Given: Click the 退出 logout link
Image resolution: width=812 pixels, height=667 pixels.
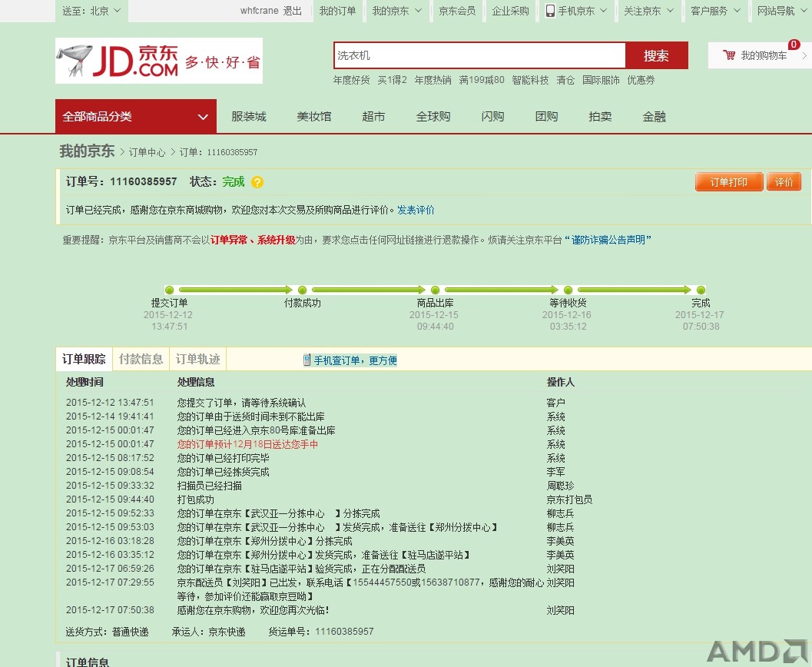Looking at the screenshot, I should [292, 11].
